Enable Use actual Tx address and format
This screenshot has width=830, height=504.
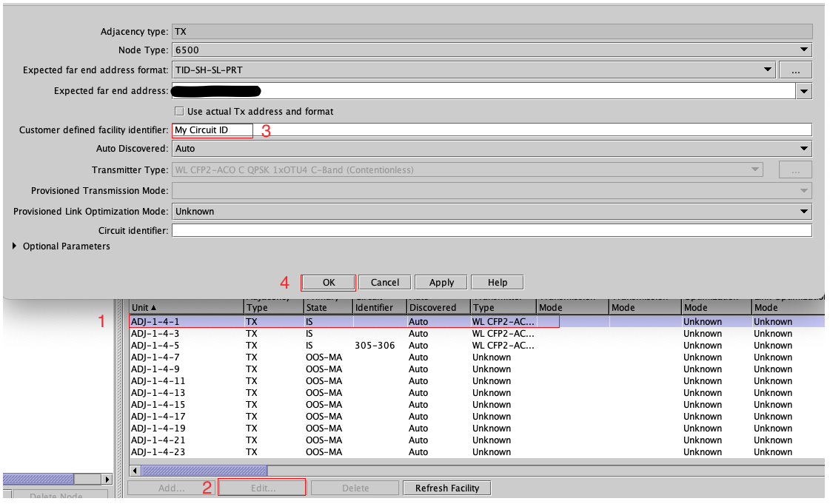[179, 112]
